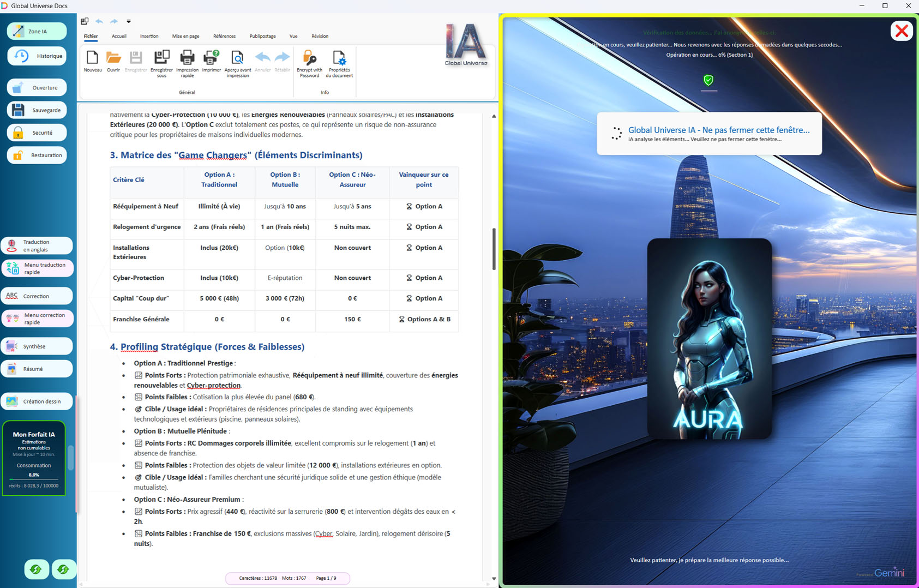The height and width of the screenshot is (588, 919).
Task: Launch Traduction en anglais
Action: click(x=37, y=246)
